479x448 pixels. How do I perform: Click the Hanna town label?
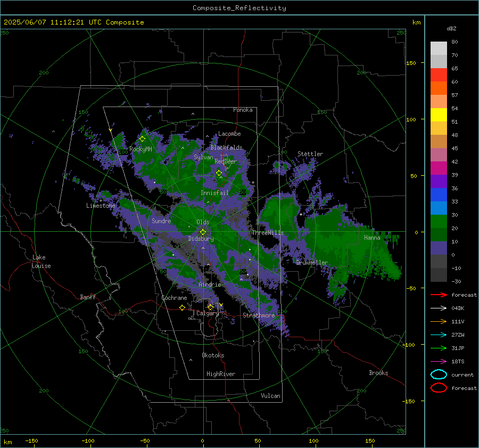[x=372, y=238]
